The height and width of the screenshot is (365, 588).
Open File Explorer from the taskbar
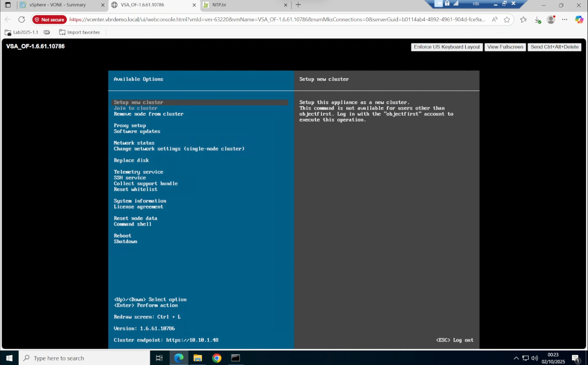point(198,358)
